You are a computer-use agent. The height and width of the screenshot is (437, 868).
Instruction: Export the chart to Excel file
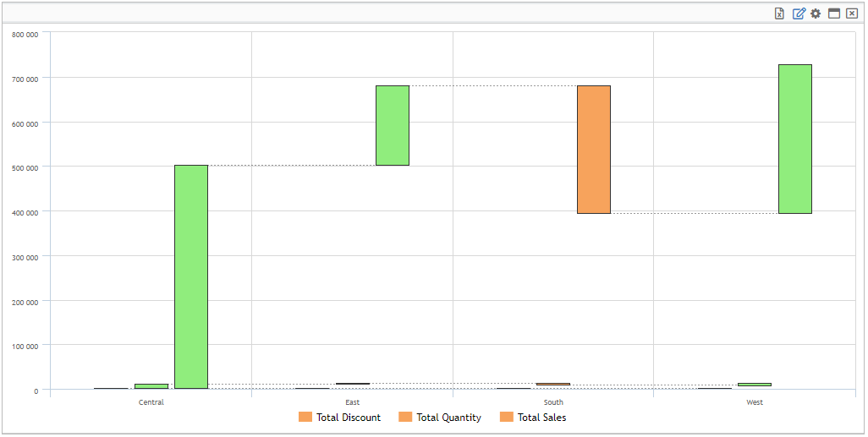pos(780,14)
